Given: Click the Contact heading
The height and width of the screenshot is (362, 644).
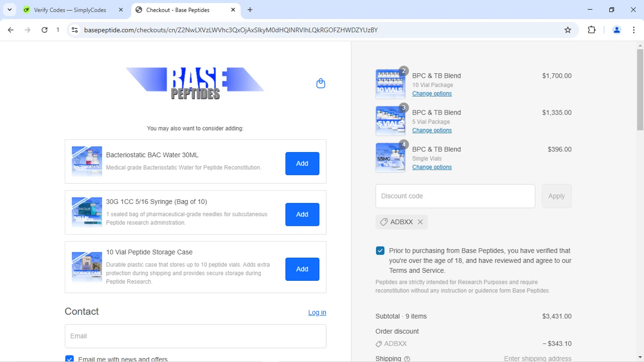Looking at the screenshot, I should pos(82,312).
